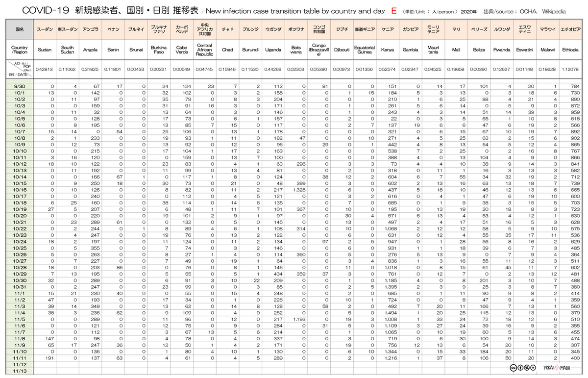Select Ethiopia value 959 on 10/4

(575, 112)
